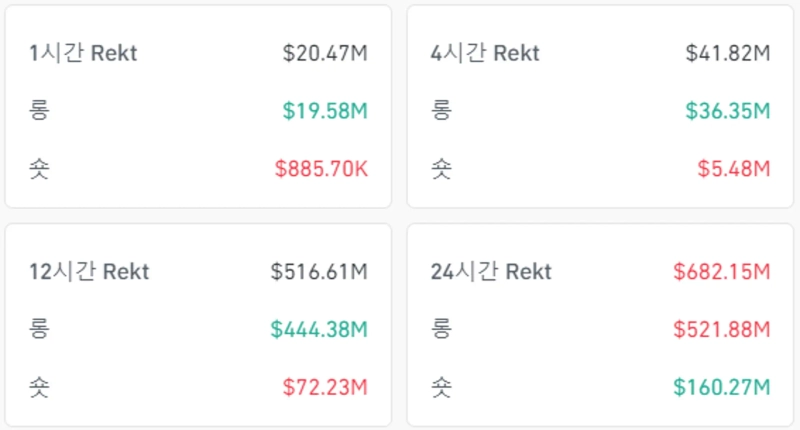The height and width of the screenshot is (430, 800).
Task: Click the $72.23M short liquidation value
Action: [x=325, y=387]
